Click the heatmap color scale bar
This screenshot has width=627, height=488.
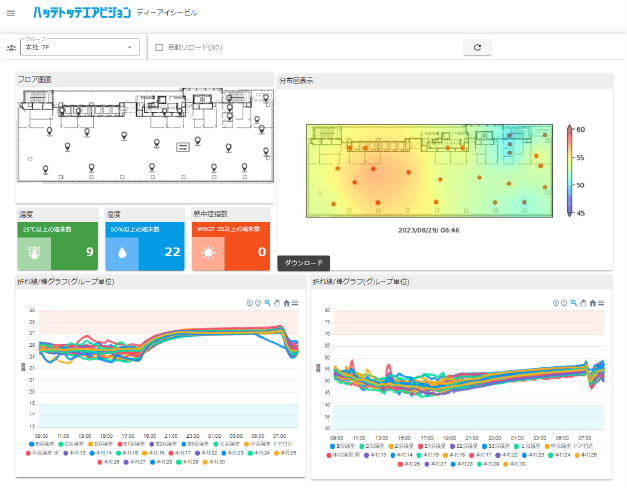click(x=569, y=171)
